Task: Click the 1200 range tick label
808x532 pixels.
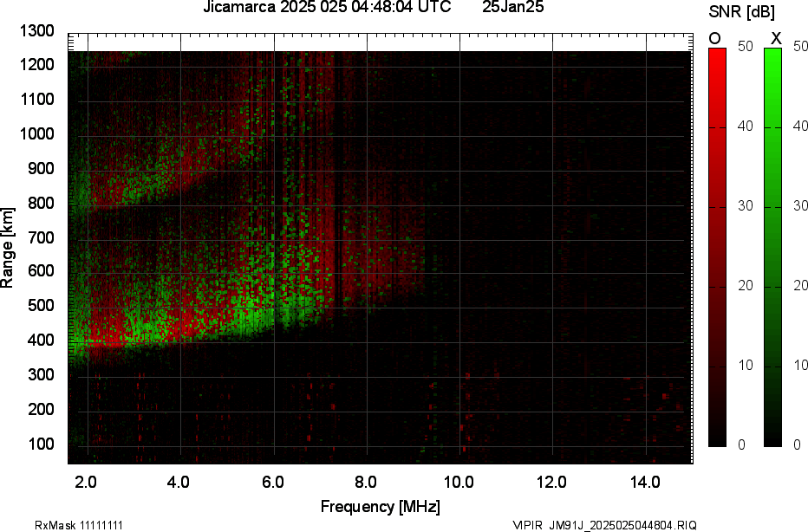Action: coord(37,65)
